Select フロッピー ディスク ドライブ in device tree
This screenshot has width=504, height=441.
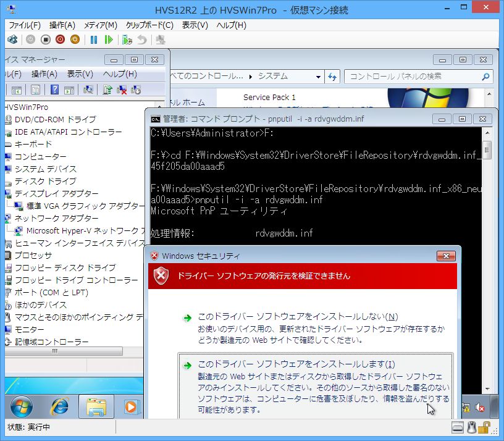click(x=65, y=268)
